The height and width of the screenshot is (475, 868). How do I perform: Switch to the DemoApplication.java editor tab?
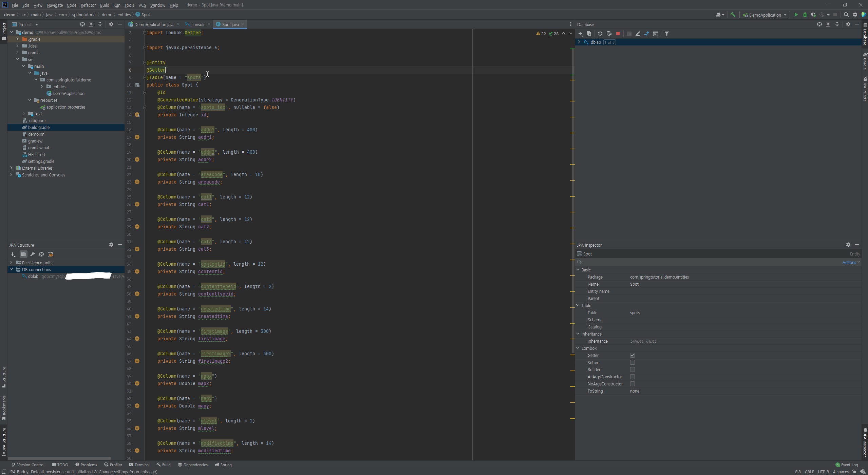154,24
